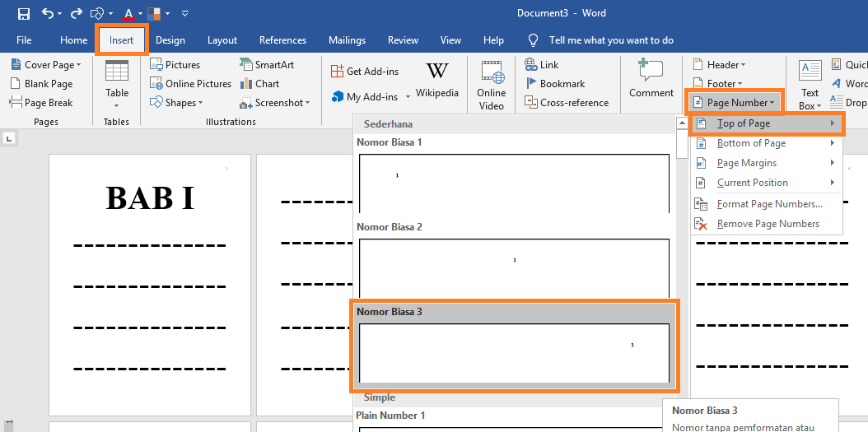The height and width of the screenshot is (432, 868).
Task: Click the shading color swatch icon
Action: point(154,13)
